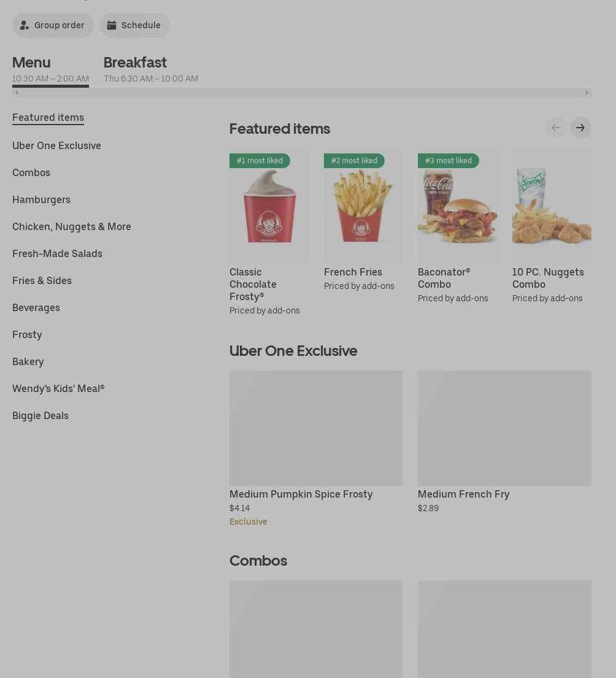The width and height of the screenshot is (616, 678).
Task: Click the left arrow on the horizontal scrollbar
Action: [17, 93]
